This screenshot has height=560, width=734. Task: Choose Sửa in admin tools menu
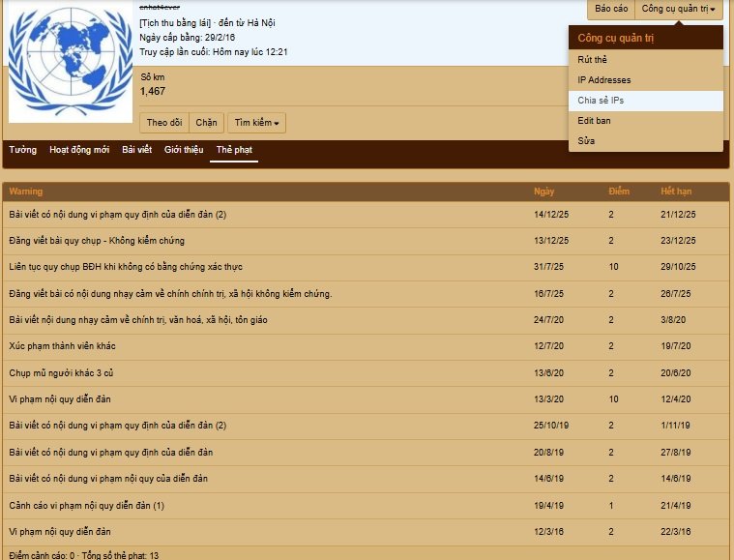[646, 141]
